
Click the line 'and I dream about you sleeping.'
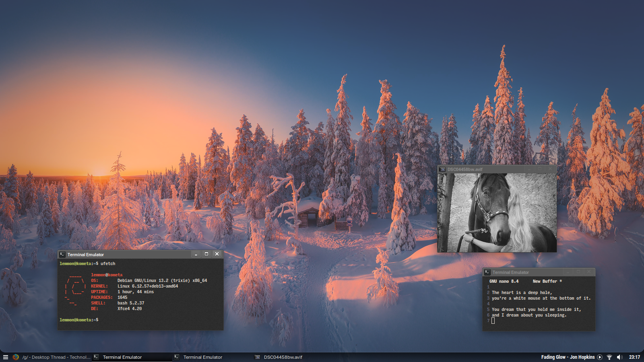[x=529, y=315]
